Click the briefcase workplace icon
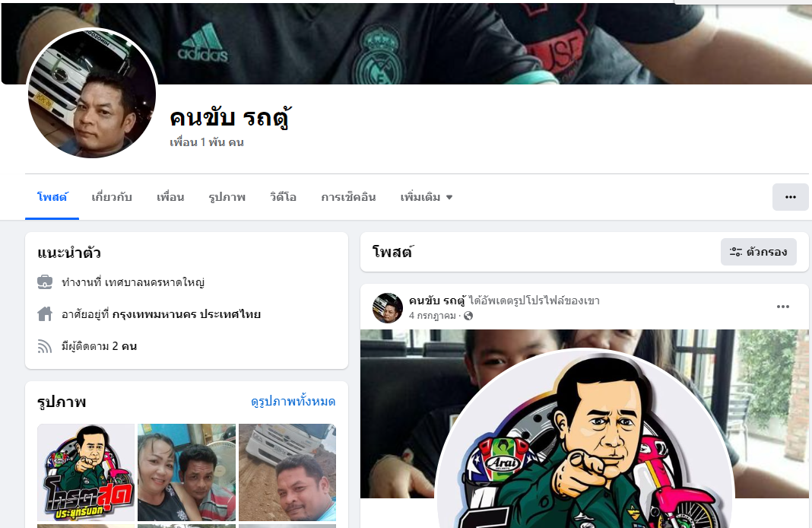Viewport: 812px width, 528px height. tap(45, 282)
